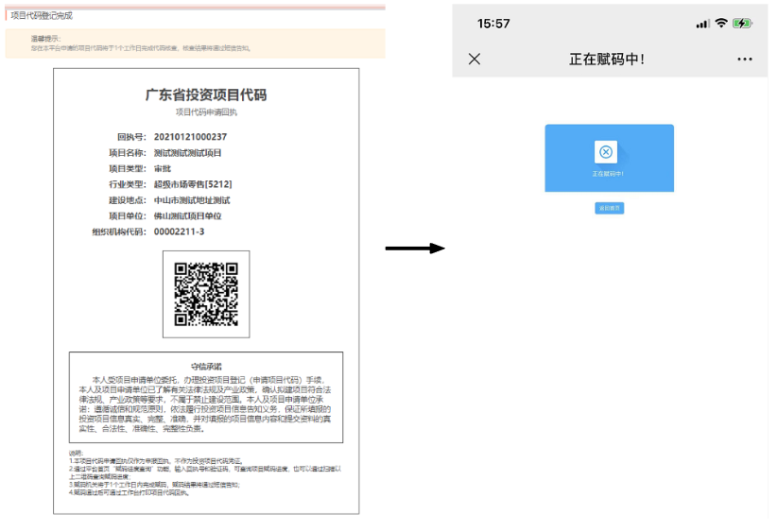Click the 守信承诺 heading
This screenshot has width=778, height=532.
(206, 367)
